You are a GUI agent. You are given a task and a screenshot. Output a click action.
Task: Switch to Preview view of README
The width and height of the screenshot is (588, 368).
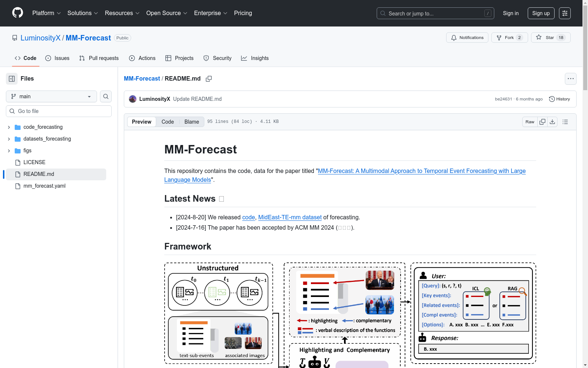click(141, 122)
